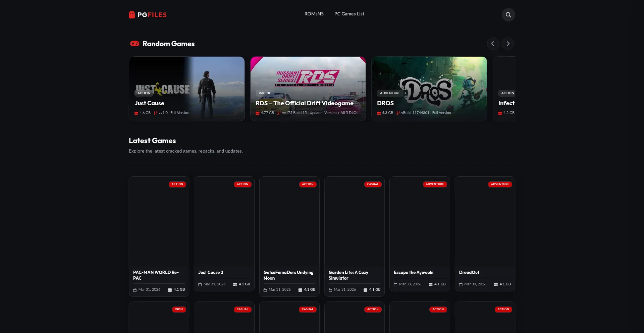Click the disk size icon on Just Cause card
644x333 pixels.
[136, 113]
